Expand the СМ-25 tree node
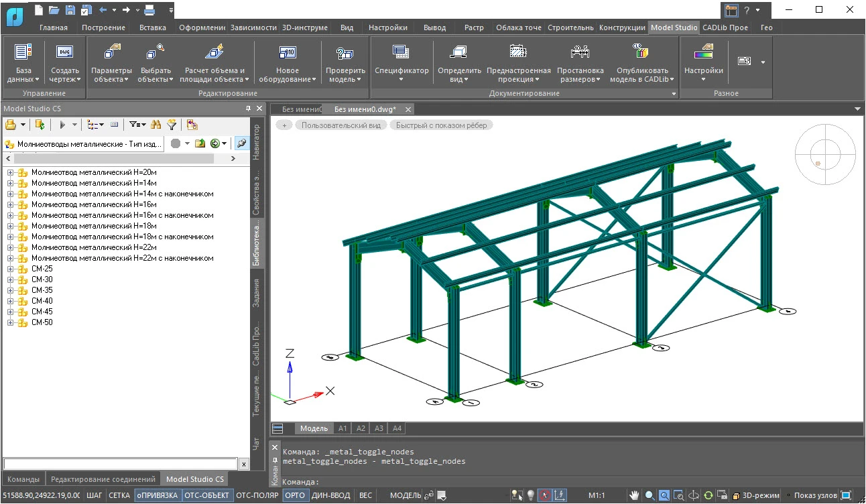Viewport: 866px width, 504px height. [11, 269]
